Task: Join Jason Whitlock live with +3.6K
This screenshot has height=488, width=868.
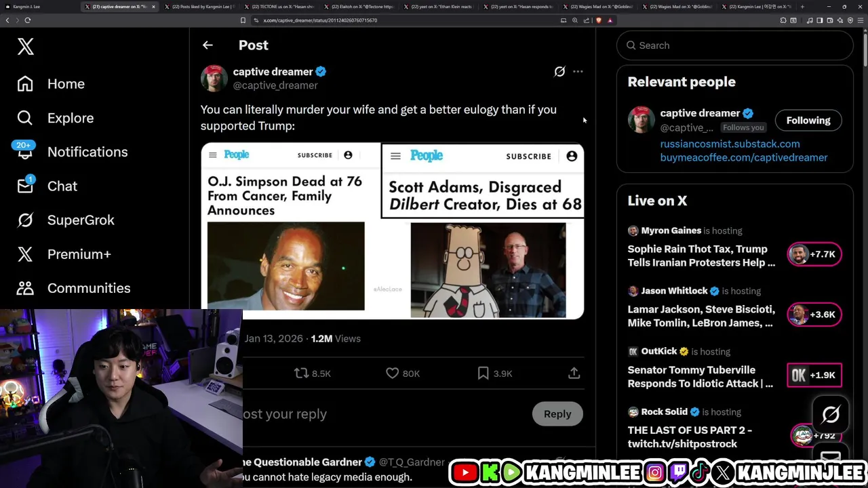Action: point(814,314)
